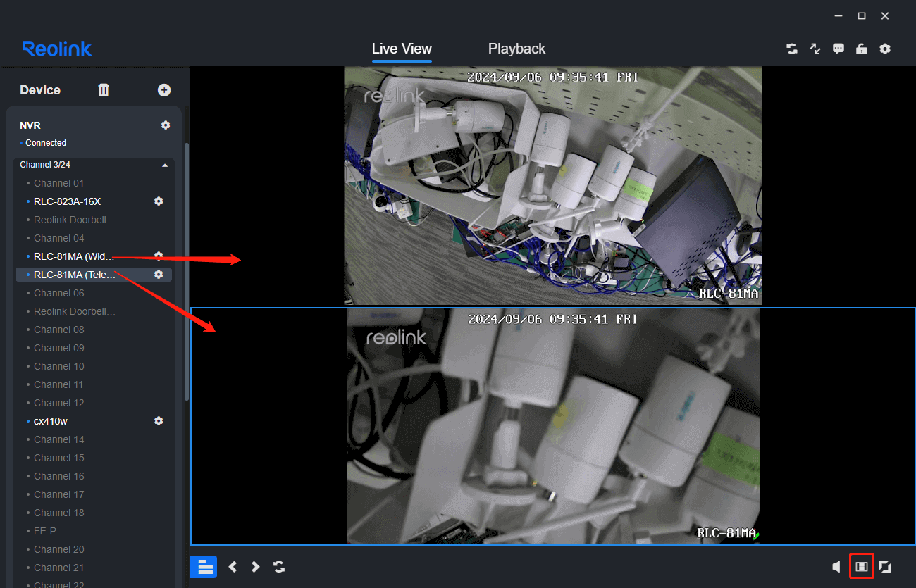The height and width of the screenshot is (588, 916).
Task: Select RLC-823A-16X channel
Action: pyautogui.click(x=67, y=201)
